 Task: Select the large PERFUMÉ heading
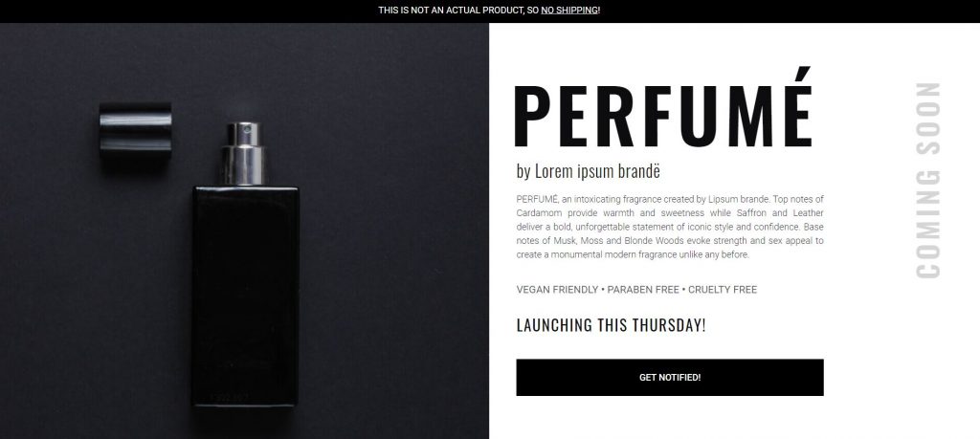[662, 109]
